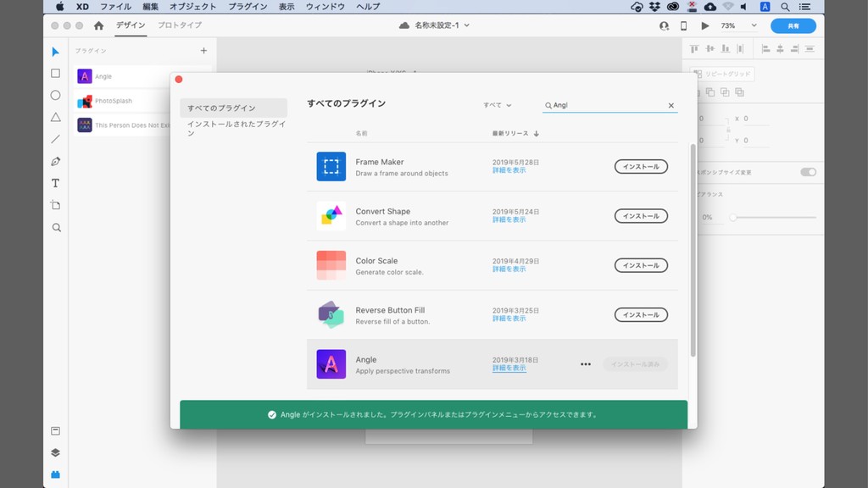Click the align middle vertically icon
The width and height of the screenshot is (868, 488).
click(x=709, y=48)
